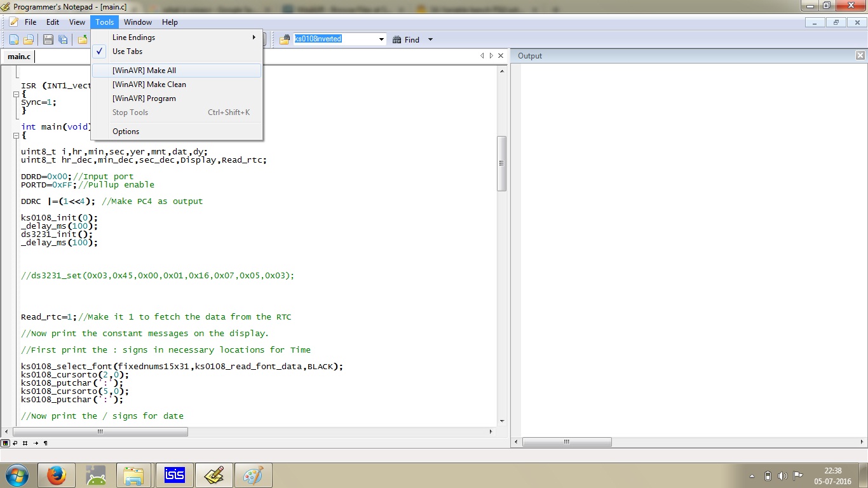
Task: Open the ISIS application in the taskbar
Action: click(174, 475)
